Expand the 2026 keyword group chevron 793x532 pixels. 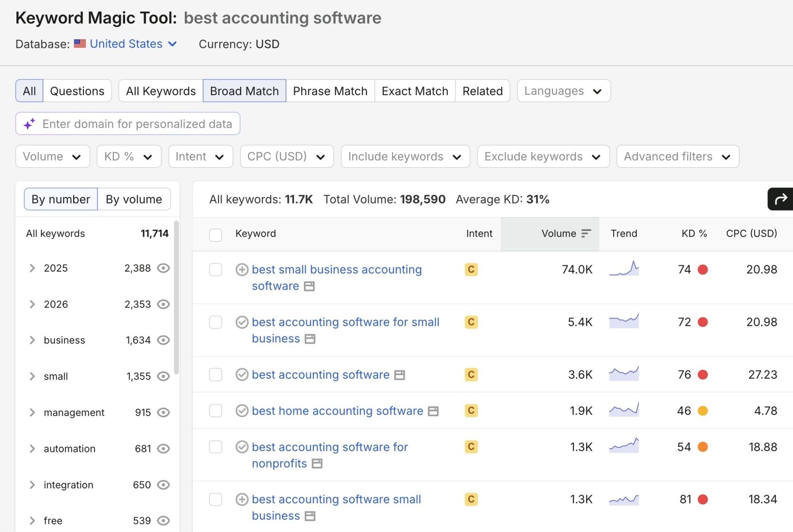(x=32, y=304)
